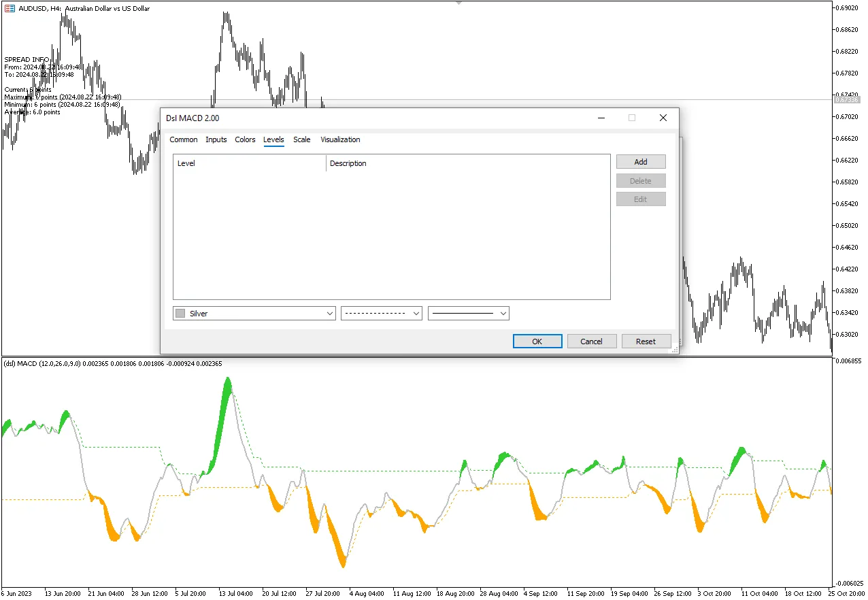Click the Silver color swatch square
The height and width of the screenshot is (600, 868).
click(x=180, y=314)
